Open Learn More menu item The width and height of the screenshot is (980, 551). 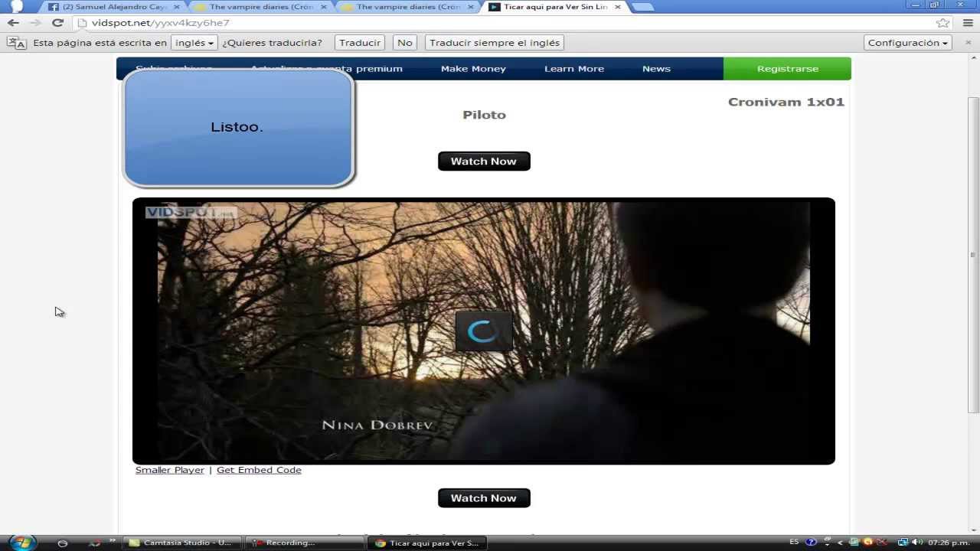point(574,69)
